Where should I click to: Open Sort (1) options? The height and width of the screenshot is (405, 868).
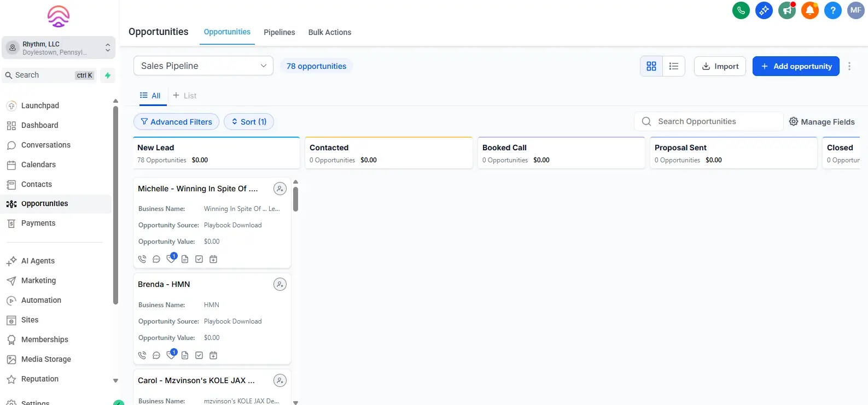(249, 122)
